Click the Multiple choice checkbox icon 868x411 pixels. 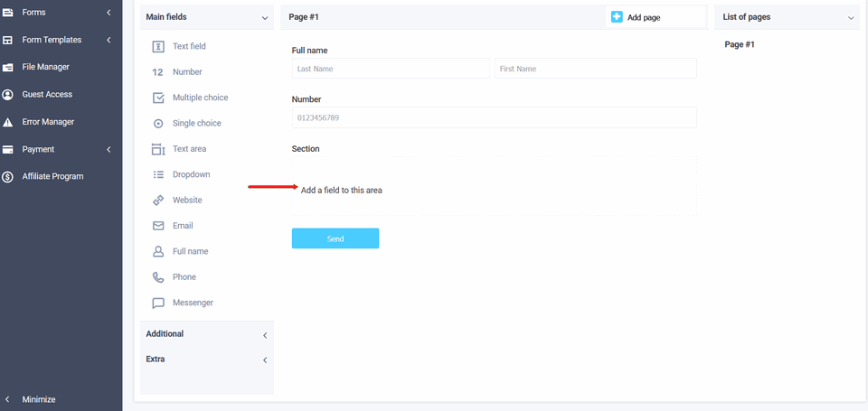click(158, 98)
